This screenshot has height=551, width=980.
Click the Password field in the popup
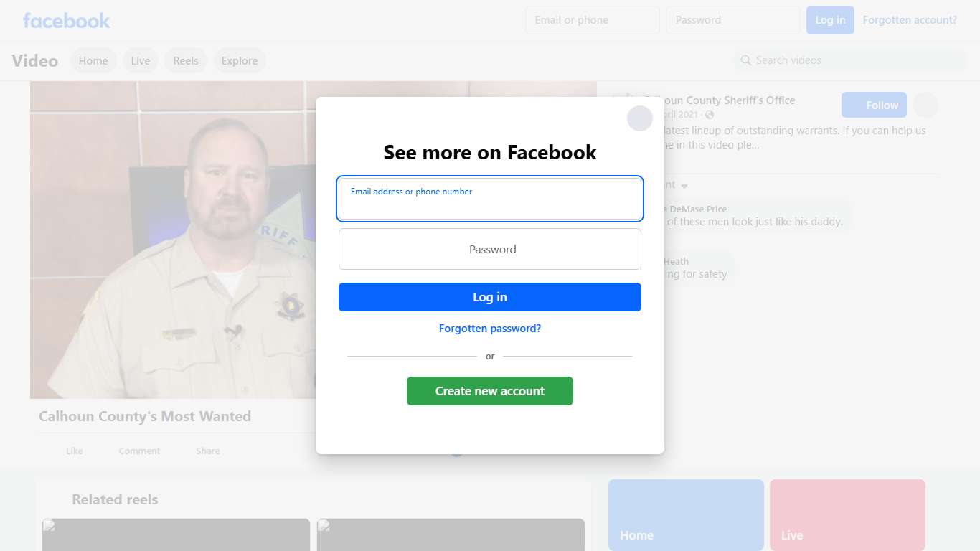(x=489, y=250)
